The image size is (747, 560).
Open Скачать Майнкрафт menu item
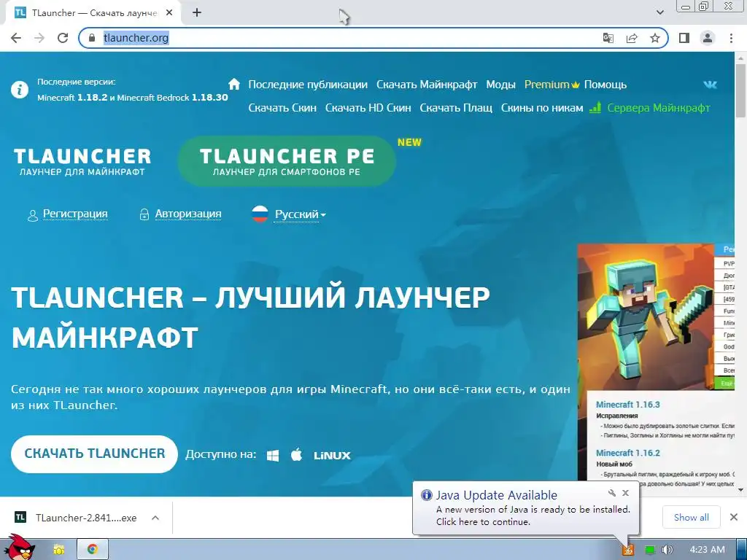(427, 85)
